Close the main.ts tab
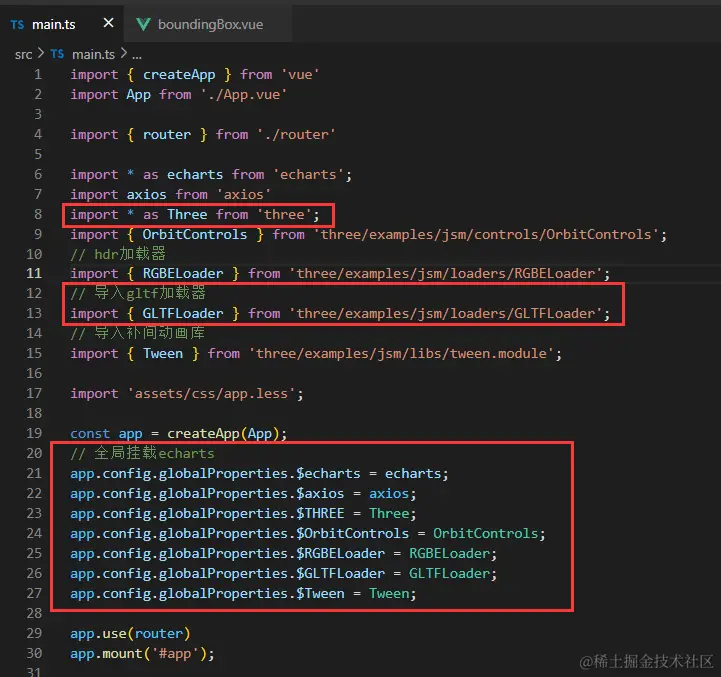This screenshot has width=721, height=677. 109,23
